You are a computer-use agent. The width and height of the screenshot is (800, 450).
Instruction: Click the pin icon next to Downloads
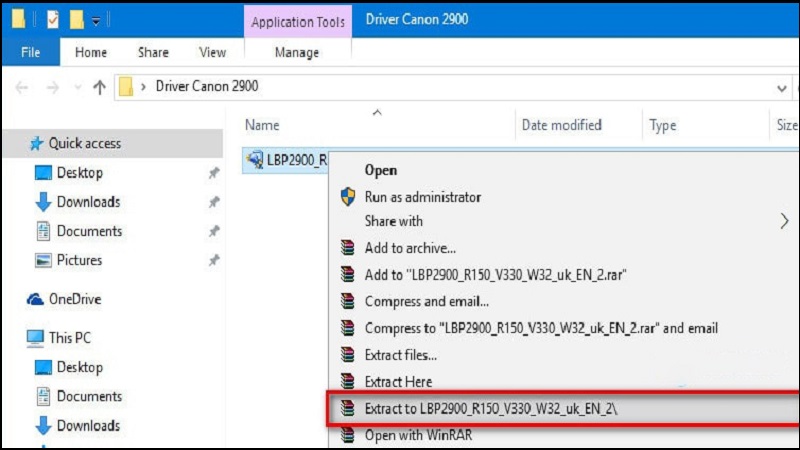pos(213,202)
